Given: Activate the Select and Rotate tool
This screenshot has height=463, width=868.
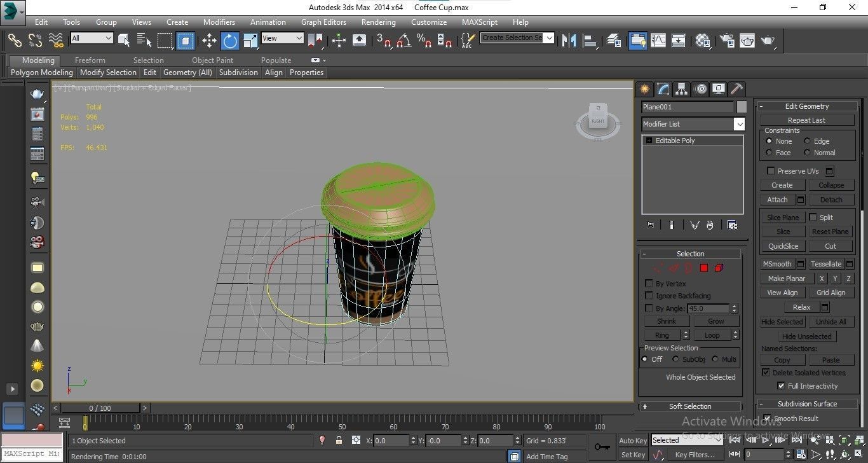Looking at the screenshot, I should 230,41.
